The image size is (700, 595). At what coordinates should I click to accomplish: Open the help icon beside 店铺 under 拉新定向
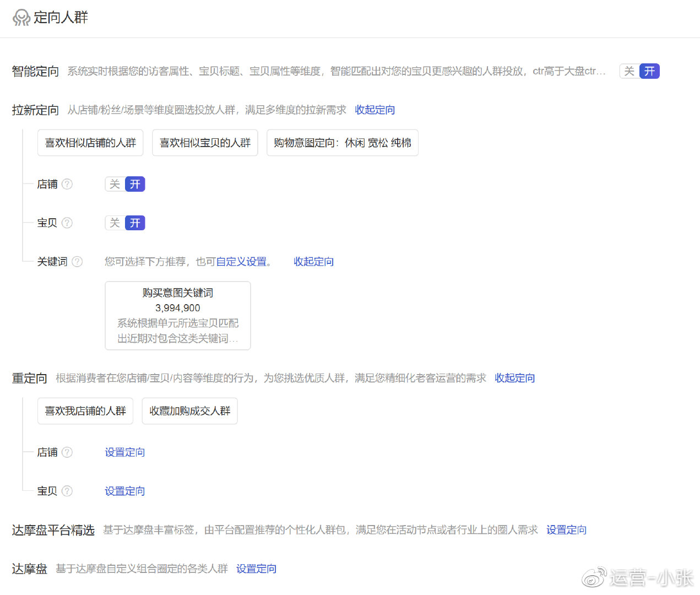[67, 184]
